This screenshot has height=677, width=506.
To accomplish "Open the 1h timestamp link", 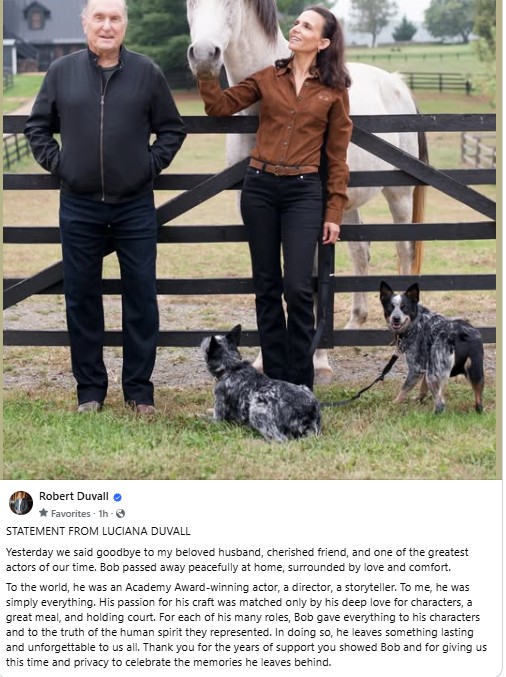I will point(103,513).
